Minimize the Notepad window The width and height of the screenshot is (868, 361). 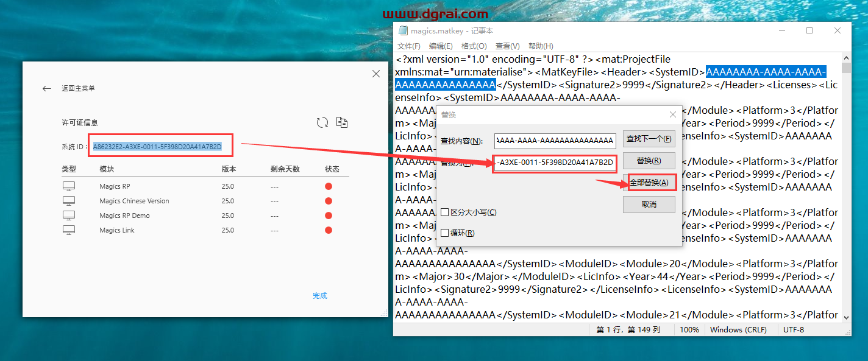[783, 30]
